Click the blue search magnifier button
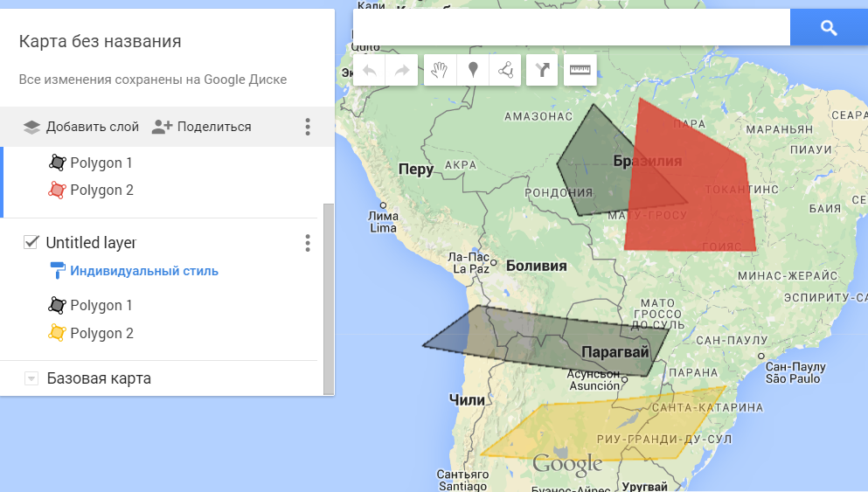This screenshot has width=868, height=492. tap(829, 28)
